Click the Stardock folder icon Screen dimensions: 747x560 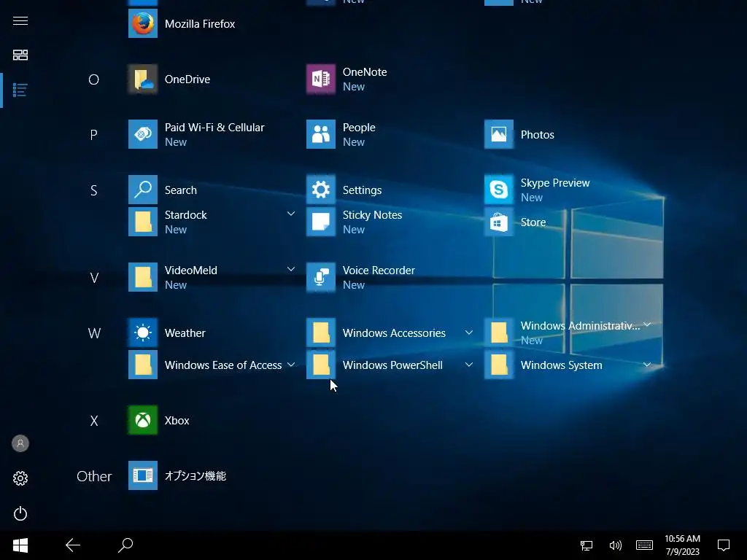[x=143, y=222]
